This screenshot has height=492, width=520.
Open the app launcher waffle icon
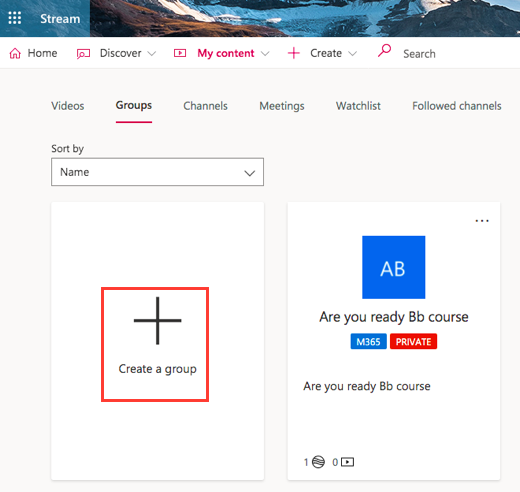[x=15, y=18]
